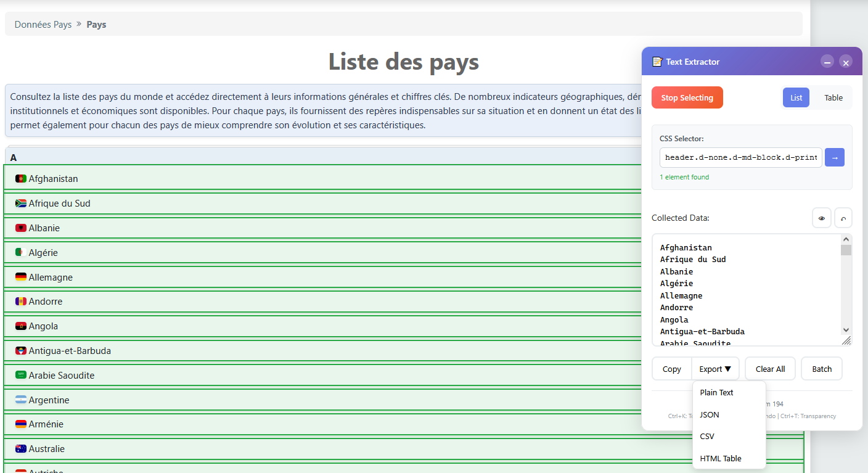Click the Afghanistan flag icon
Screen dimensions: 868x473
(21, 178)
